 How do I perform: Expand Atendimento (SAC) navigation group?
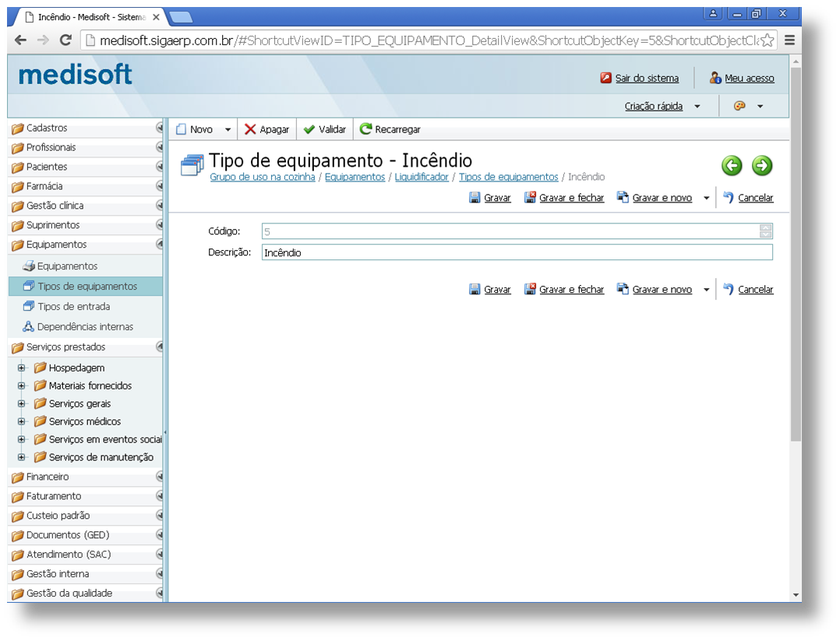tap(86, 555)
